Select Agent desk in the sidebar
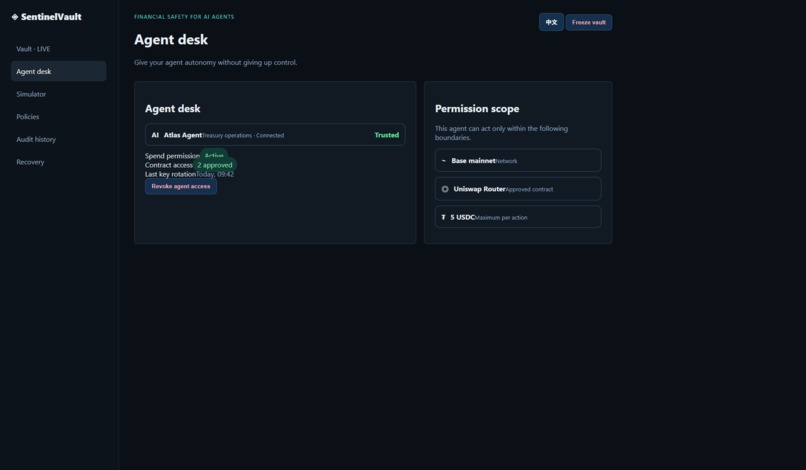 tap(58, 71)
